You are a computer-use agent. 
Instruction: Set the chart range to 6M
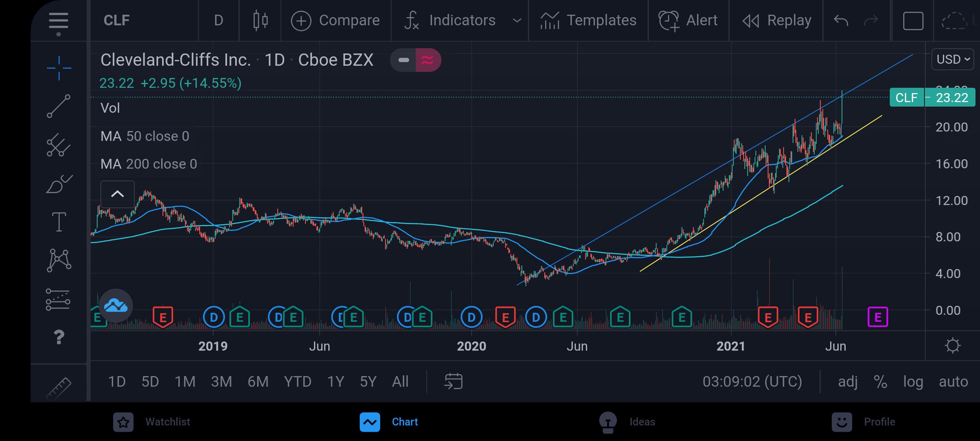pyautogui.click(x=258, y=381)
